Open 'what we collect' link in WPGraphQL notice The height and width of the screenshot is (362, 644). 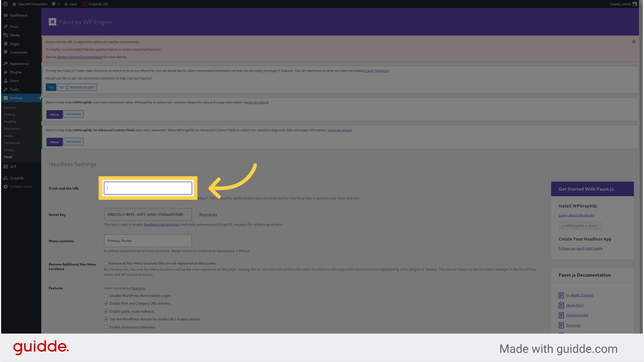(x=256, y=103)
